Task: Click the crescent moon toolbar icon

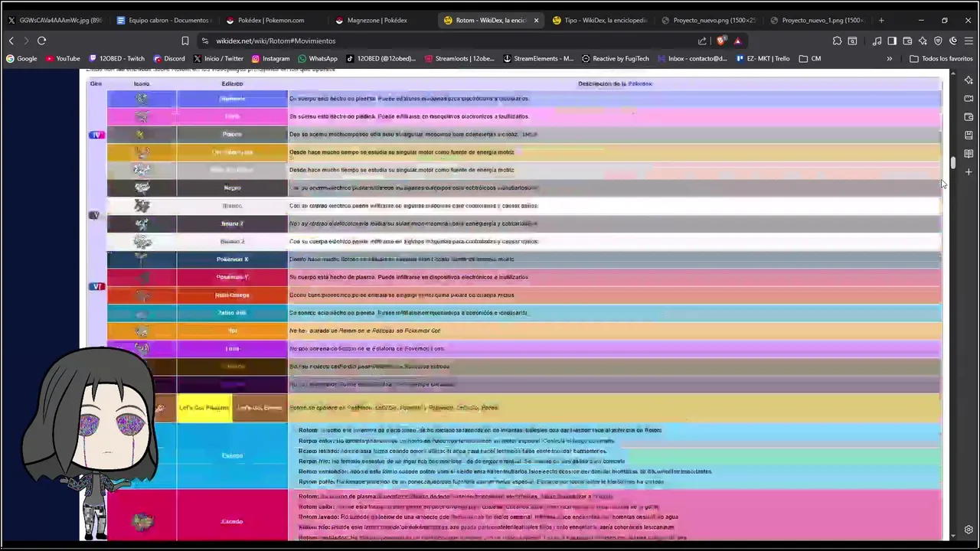Action: (x=953, y=41)
